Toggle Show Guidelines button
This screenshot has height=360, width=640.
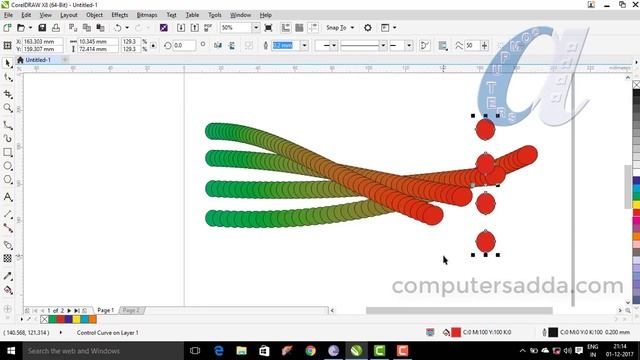coord(313,28)
